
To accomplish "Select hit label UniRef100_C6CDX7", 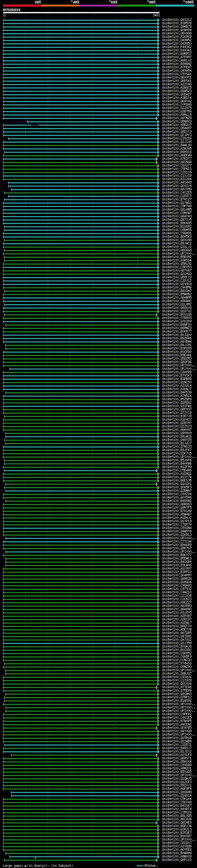I will [x=177, y=843].
